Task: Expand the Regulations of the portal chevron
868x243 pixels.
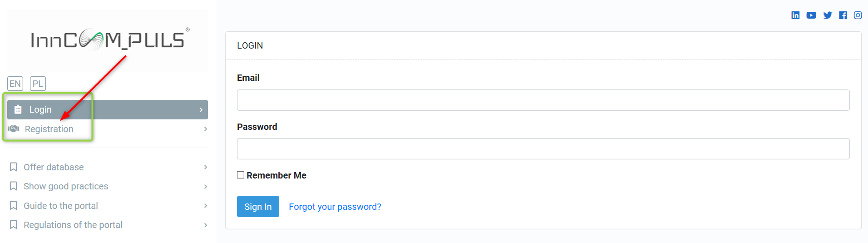Action: (x=206, y=225)
